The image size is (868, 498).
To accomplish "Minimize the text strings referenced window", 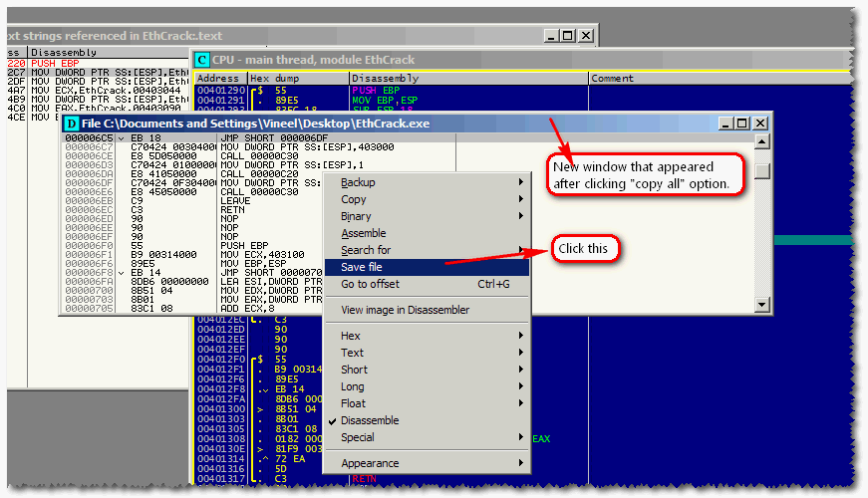I will 550,36.
